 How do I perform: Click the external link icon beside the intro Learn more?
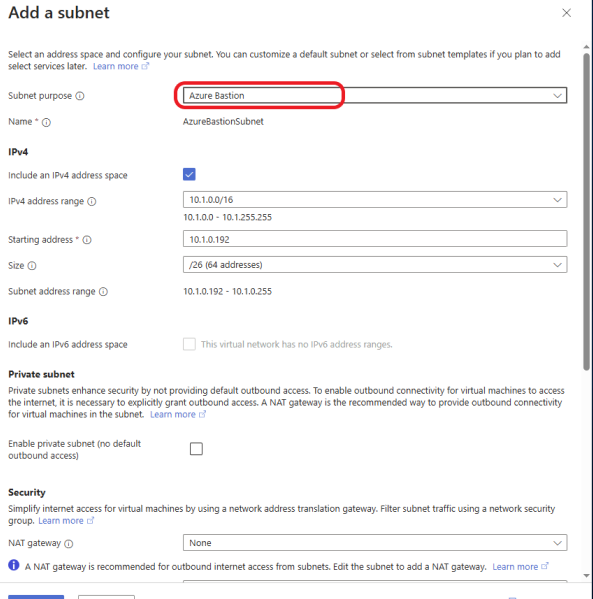(145, 66)
